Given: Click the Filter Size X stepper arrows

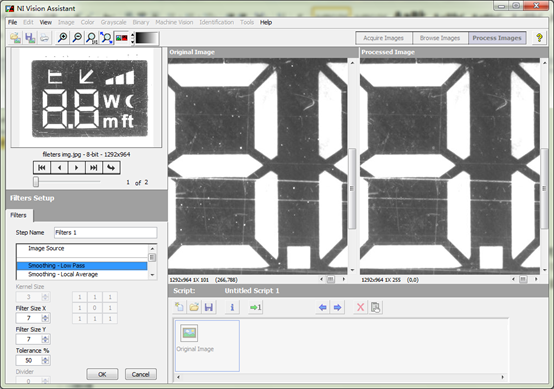Looking at the screenshot, I should pos(45,318).
